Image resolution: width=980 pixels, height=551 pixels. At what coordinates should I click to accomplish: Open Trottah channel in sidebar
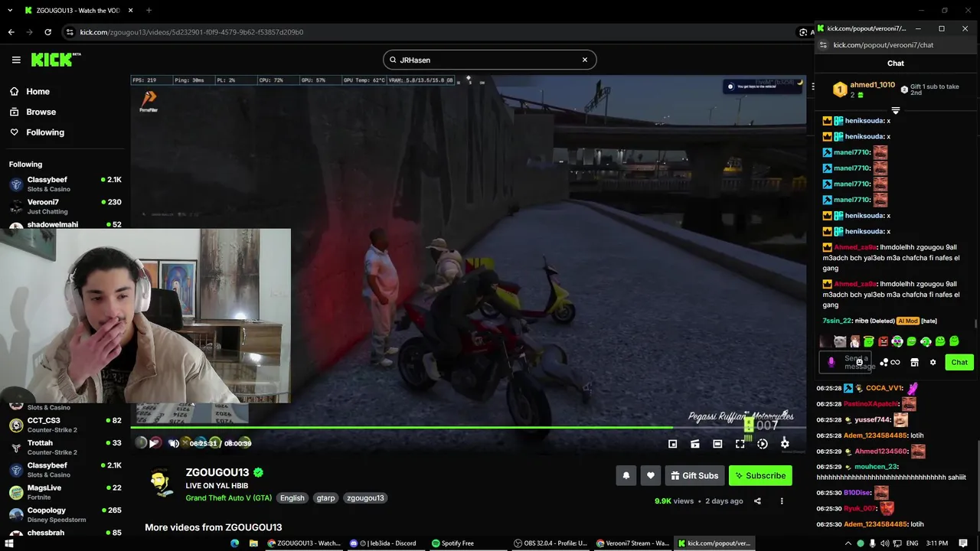[65, 447]
